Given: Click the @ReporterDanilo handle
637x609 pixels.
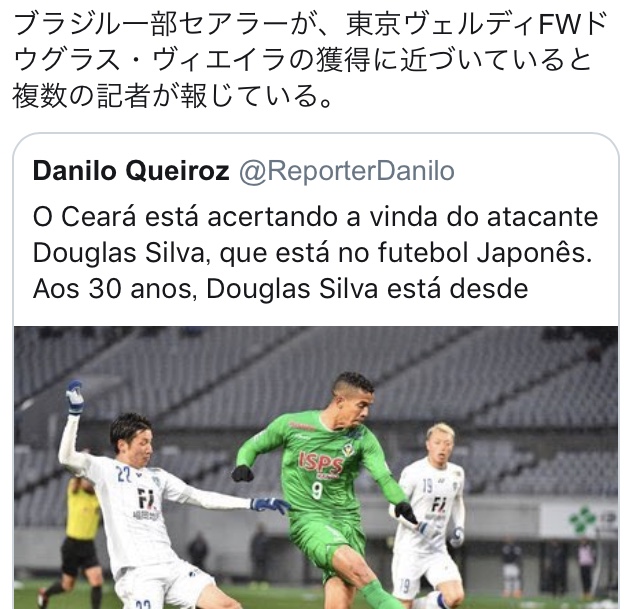Looking at the screenshot, I should pos(347,171).
